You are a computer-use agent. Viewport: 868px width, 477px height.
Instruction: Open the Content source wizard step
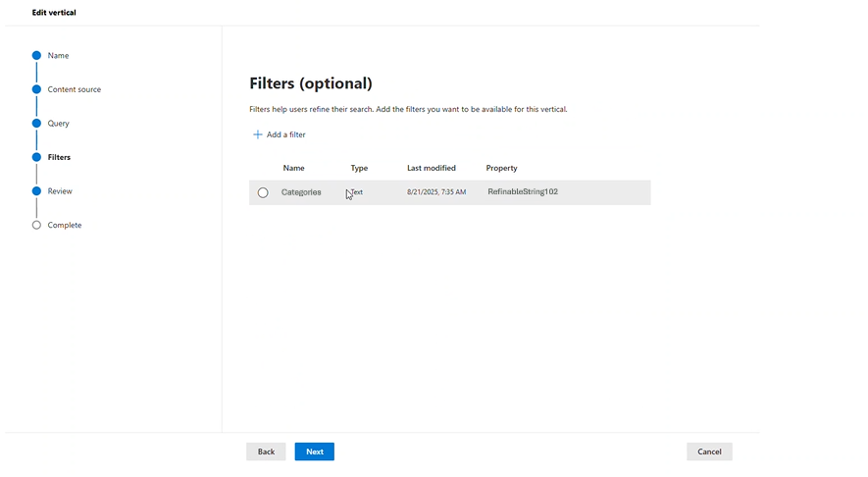74,89
